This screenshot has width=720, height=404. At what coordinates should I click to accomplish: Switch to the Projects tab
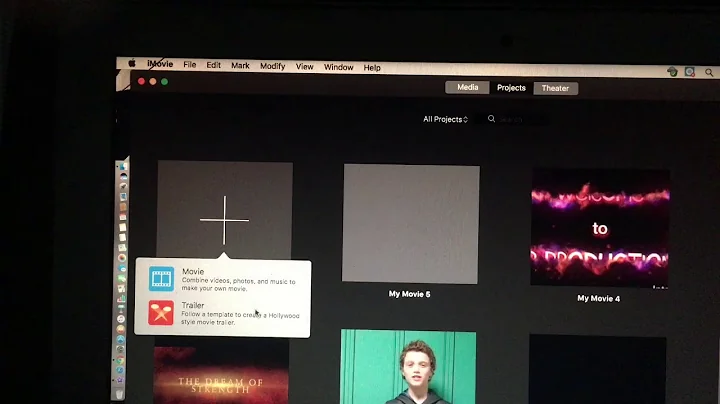click(x=511, y=88)
